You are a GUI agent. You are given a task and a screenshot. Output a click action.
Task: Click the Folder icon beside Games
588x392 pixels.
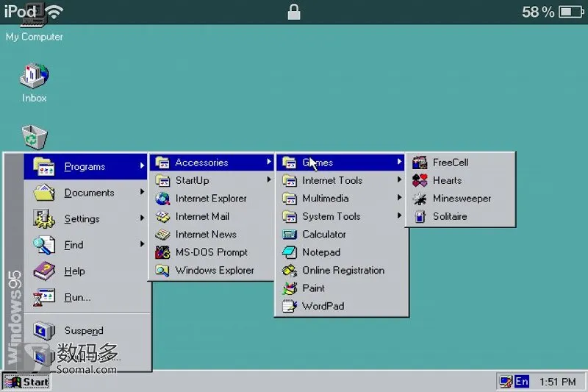tap(290, 163)
